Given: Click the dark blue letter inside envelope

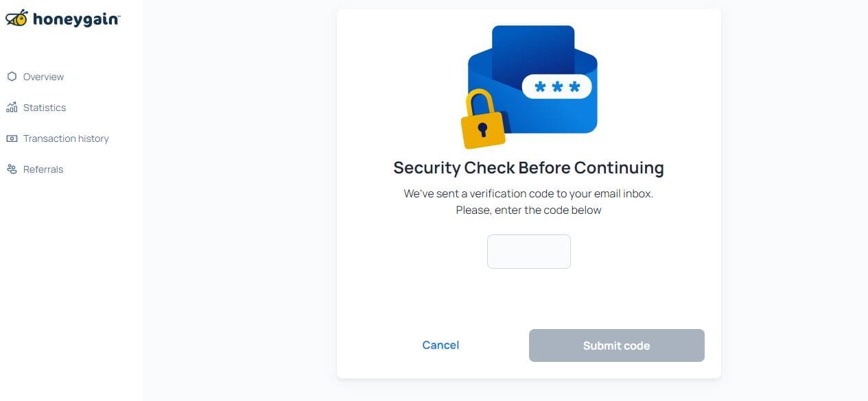Looking at the screenshot, I should (x=532, y=48).
